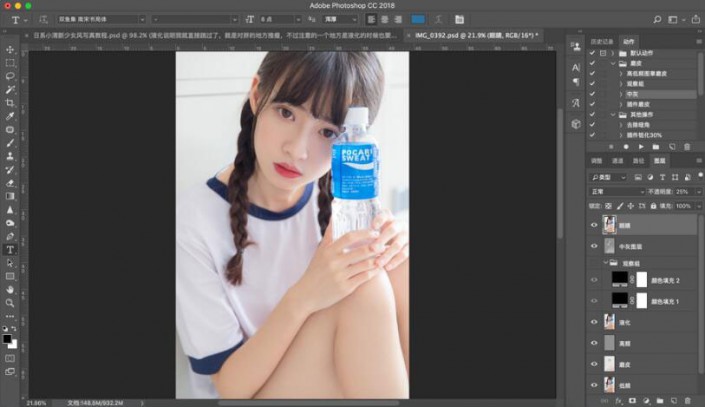Toggle visibility of 颜色填充 2 layer
The width and height of the screenshot is (705, 407).
[594, 282]
